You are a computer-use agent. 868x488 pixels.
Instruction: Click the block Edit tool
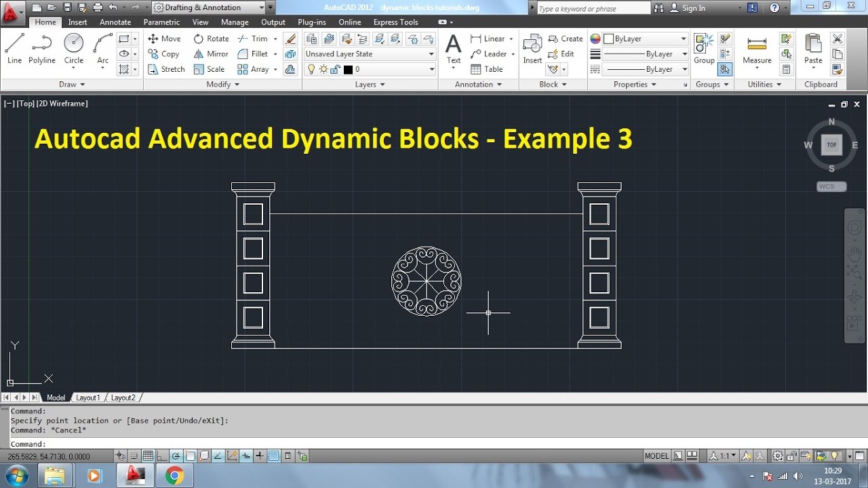[561, 54]
